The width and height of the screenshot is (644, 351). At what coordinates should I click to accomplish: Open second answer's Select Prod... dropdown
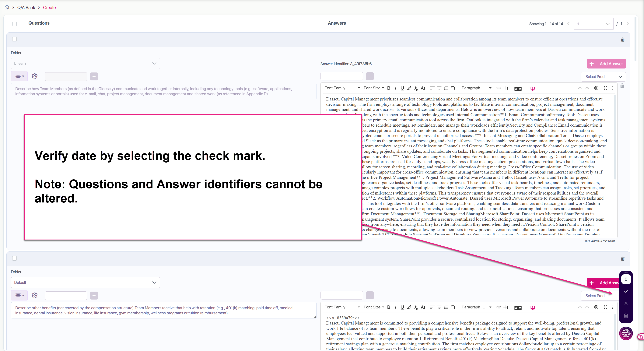point(600,296)
